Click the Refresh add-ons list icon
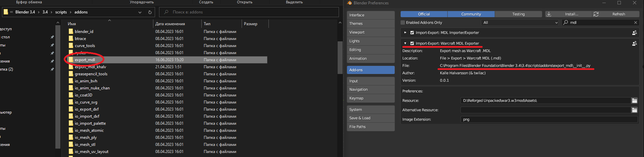 [x=596, y=14]
